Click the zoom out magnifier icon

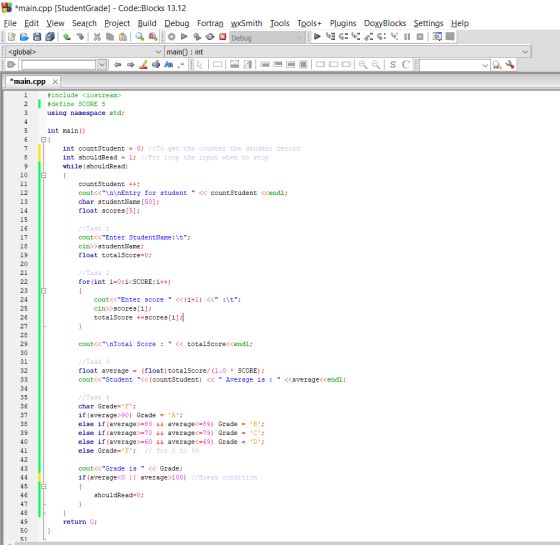coord(376,65)
